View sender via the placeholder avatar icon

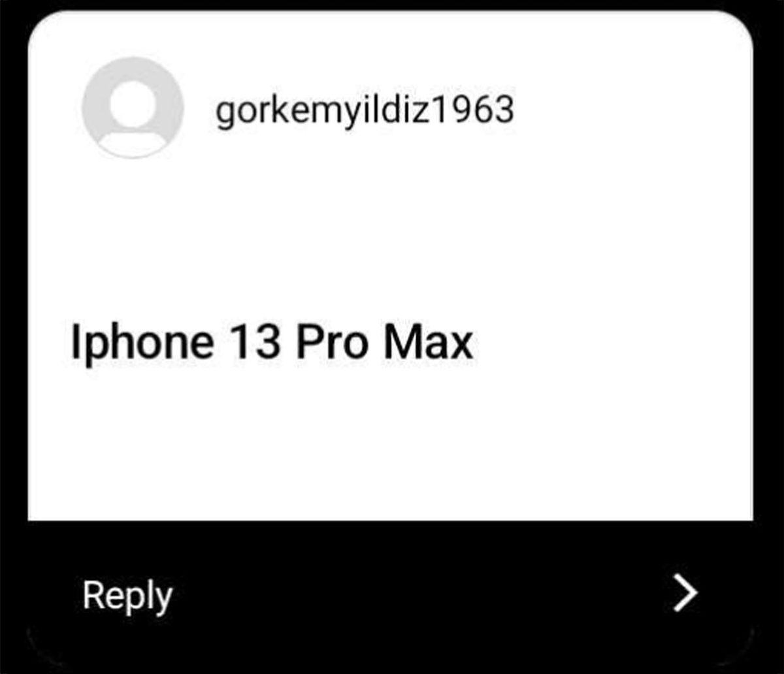click(x=133, y=108)
